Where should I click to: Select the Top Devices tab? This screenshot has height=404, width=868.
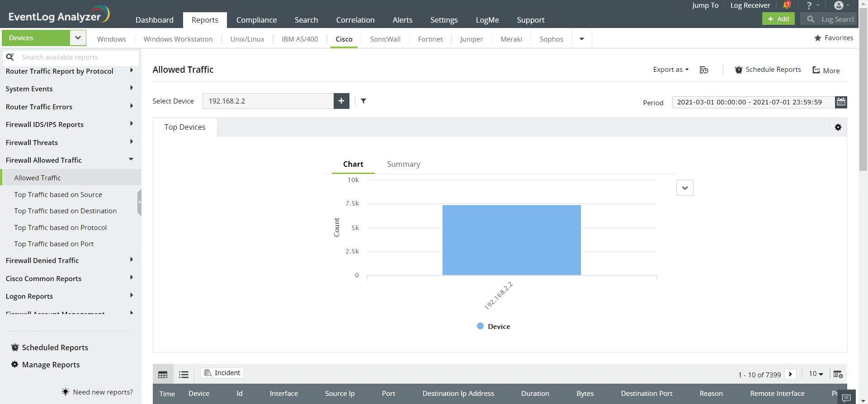[x=185, y=127]
